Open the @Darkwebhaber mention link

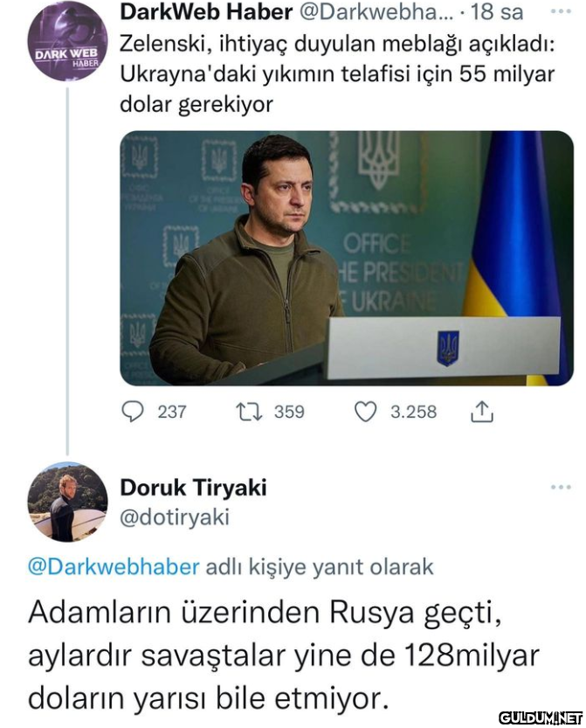tap(114, 566)
